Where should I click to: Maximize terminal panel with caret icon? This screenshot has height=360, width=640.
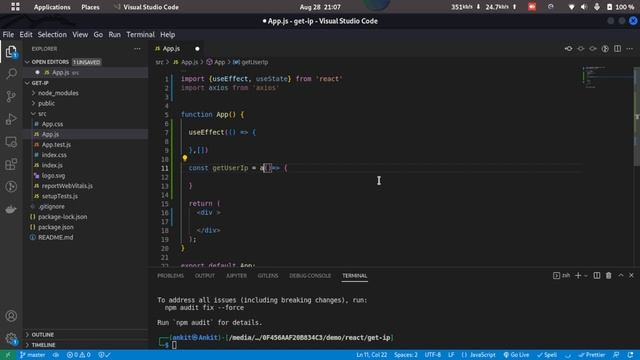click(621, 276)
